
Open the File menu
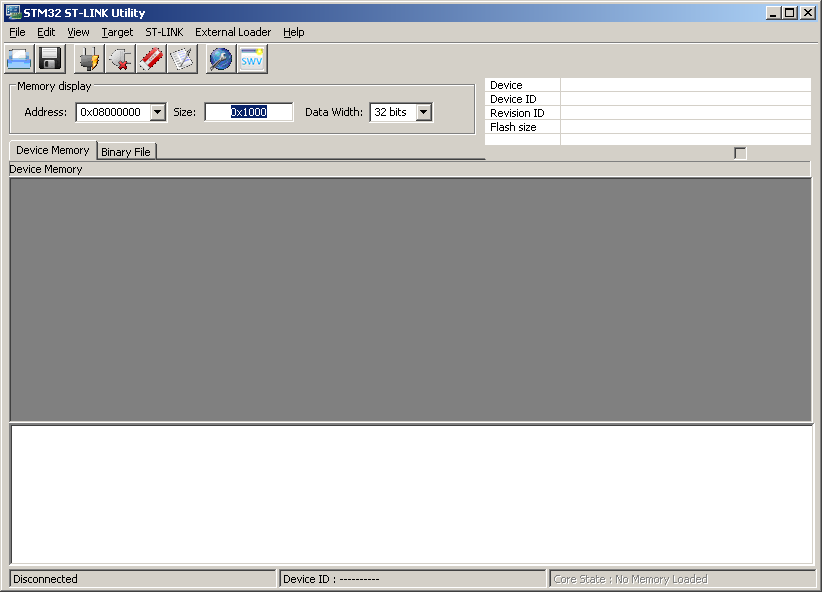(17, 32)
